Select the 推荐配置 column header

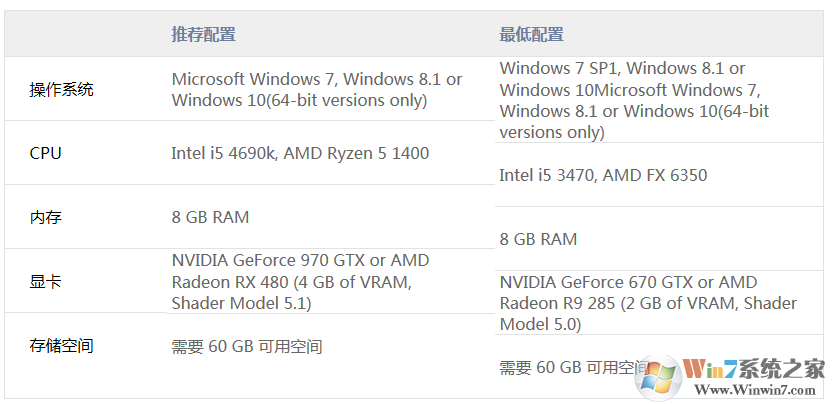point(203,34)
